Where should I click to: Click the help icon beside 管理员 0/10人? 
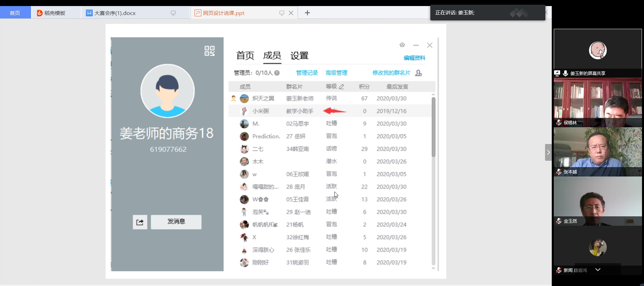coord(277,73)
